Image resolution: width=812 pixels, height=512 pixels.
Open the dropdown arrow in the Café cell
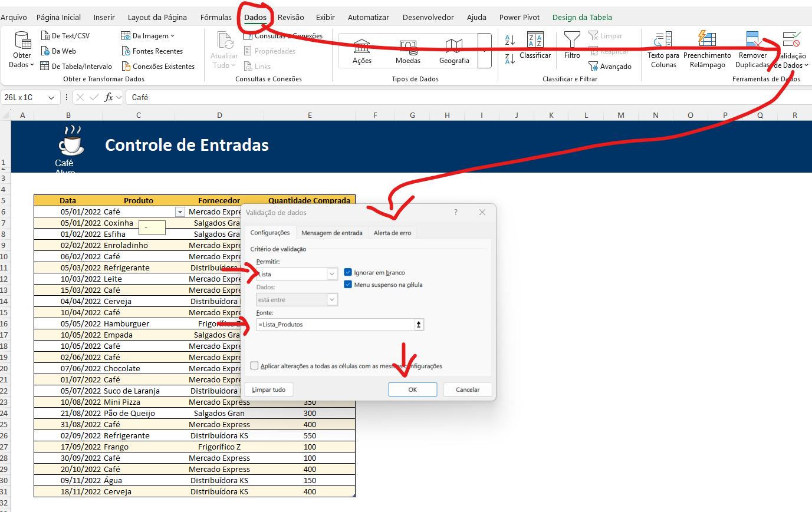(x=180, y=212)
